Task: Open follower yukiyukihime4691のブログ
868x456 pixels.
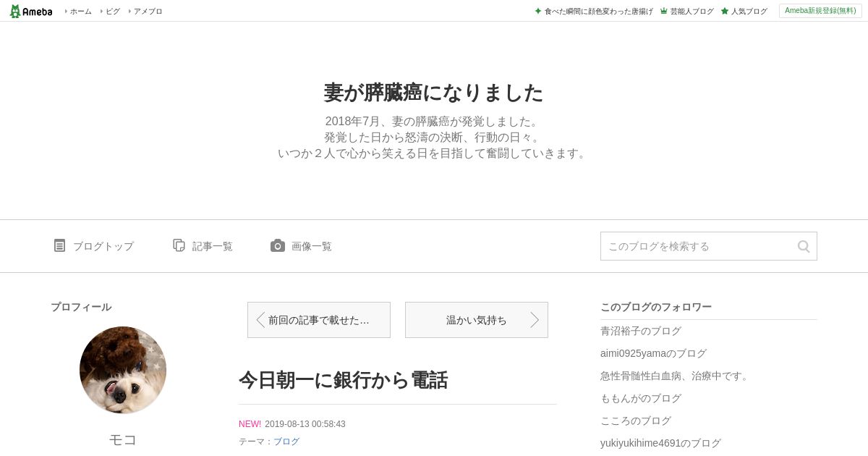Action: [660, 443]
